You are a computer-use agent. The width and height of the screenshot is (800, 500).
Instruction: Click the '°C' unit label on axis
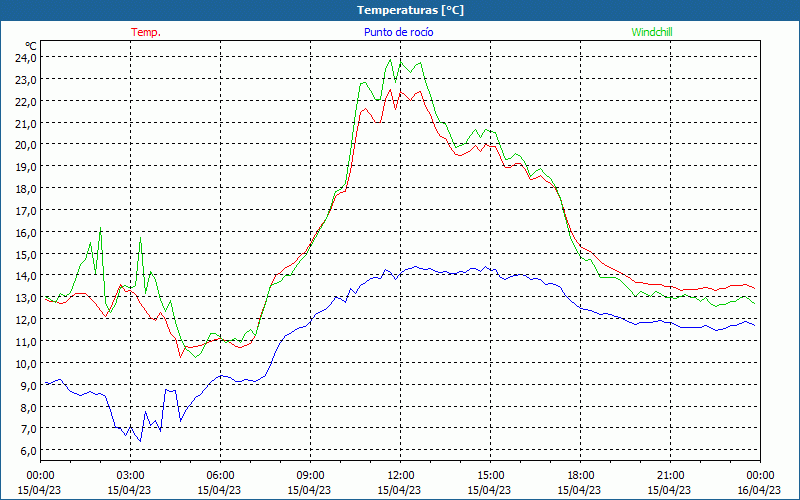click(31, 46)
